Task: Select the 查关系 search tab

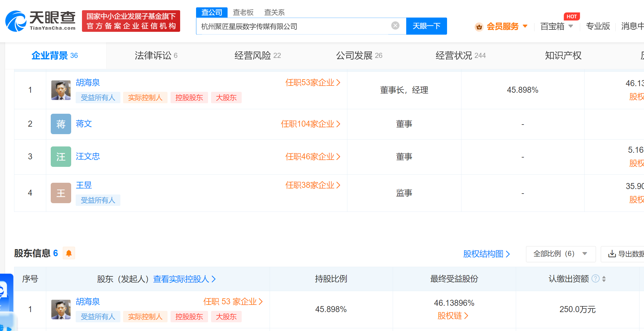Action: pos(274,12)
